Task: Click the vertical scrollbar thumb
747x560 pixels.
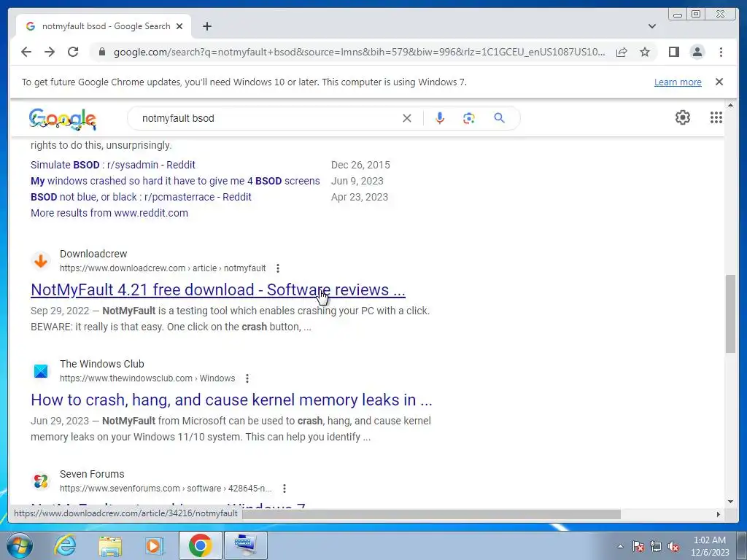Action: point(731,314)
